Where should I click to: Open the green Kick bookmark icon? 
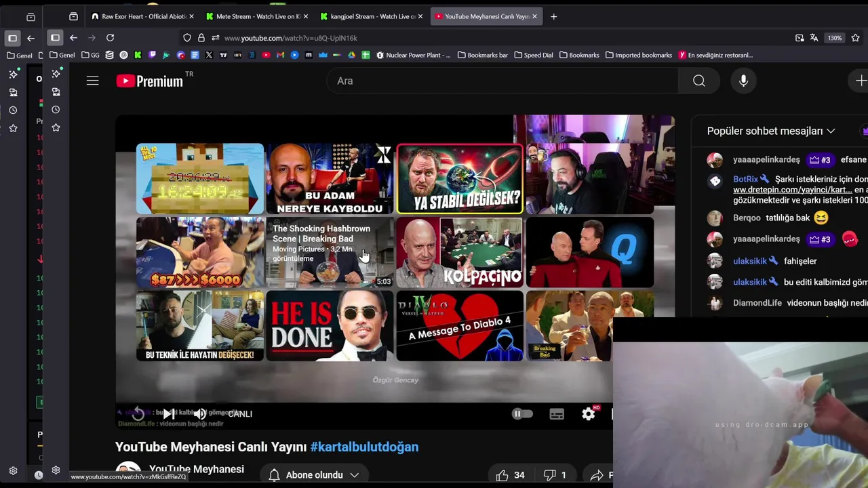click(138, 55)
